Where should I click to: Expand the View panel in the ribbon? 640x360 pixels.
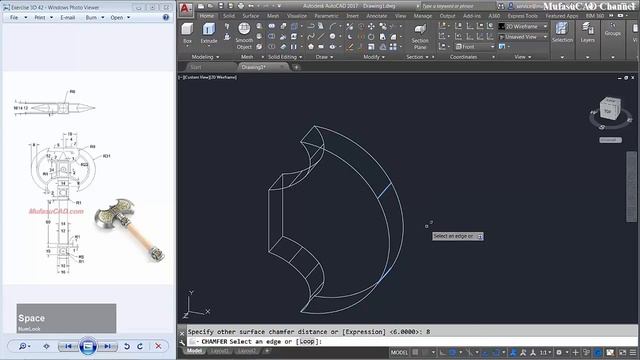click(x=522, y=57)
